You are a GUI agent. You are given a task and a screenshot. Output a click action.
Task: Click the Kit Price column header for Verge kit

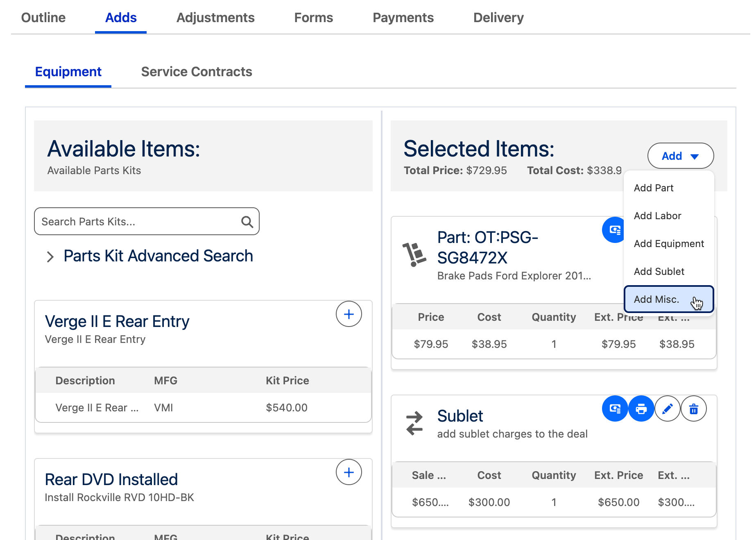coord(287,381)
